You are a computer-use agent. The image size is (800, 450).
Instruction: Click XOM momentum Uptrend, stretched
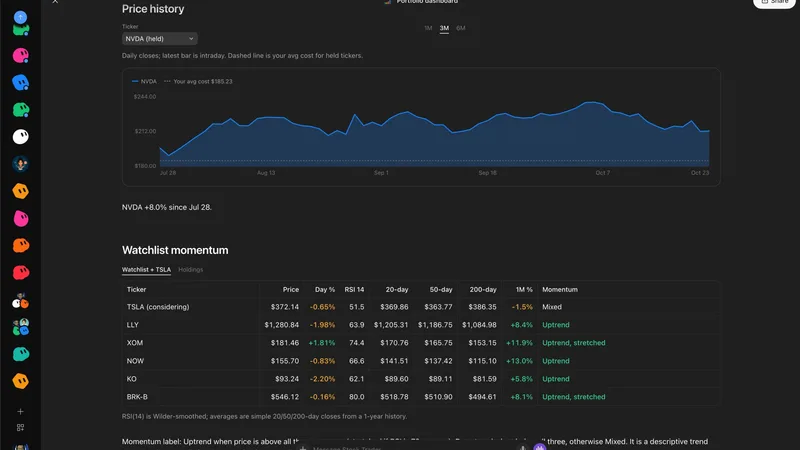(573, 343)
